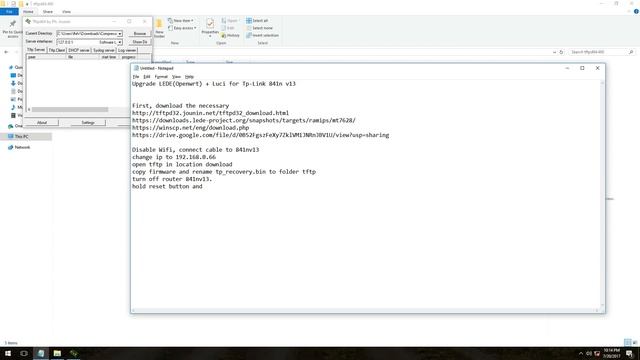This screenshot has width=640, height=360.
Task: Click the peer column header in Tftpd
Action: coord(46,57)
